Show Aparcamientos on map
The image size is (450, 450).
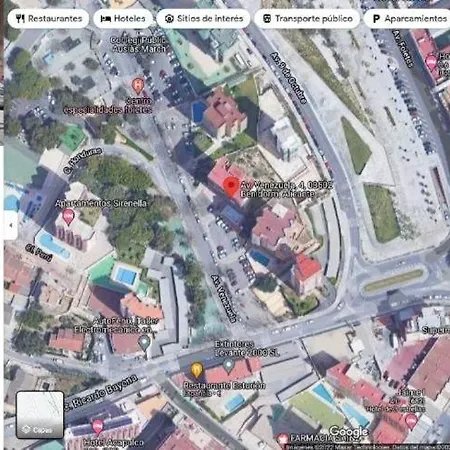[408, 19]
